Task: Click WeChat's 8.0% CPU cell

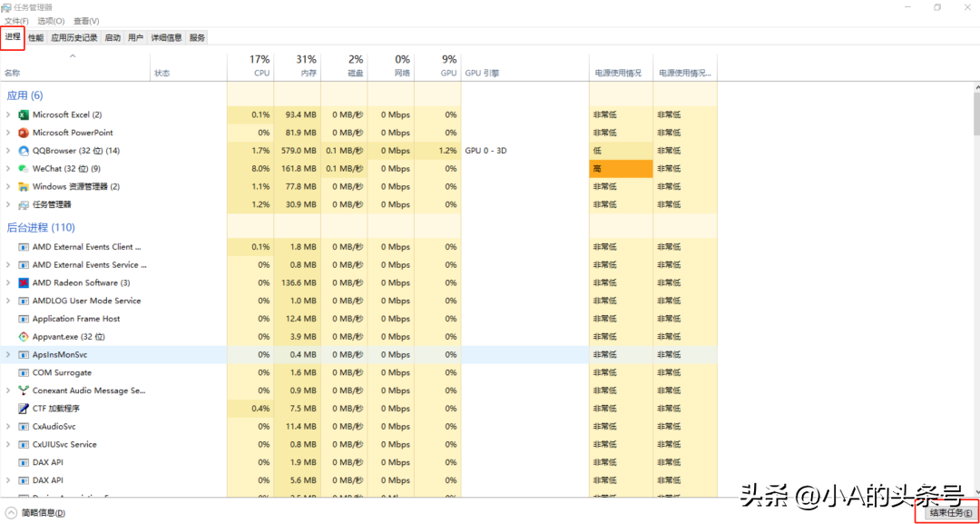Action: (x=250, y=169)
